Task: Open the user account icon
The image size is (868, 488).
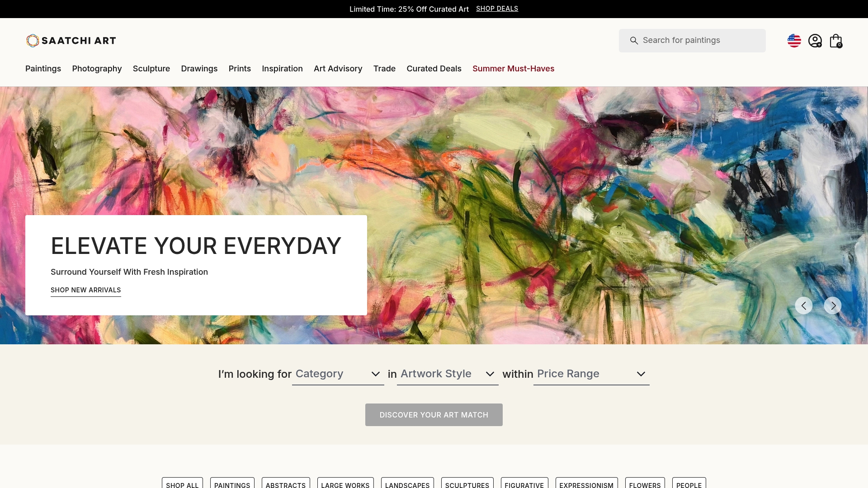Action: click(x=815, y=41)
